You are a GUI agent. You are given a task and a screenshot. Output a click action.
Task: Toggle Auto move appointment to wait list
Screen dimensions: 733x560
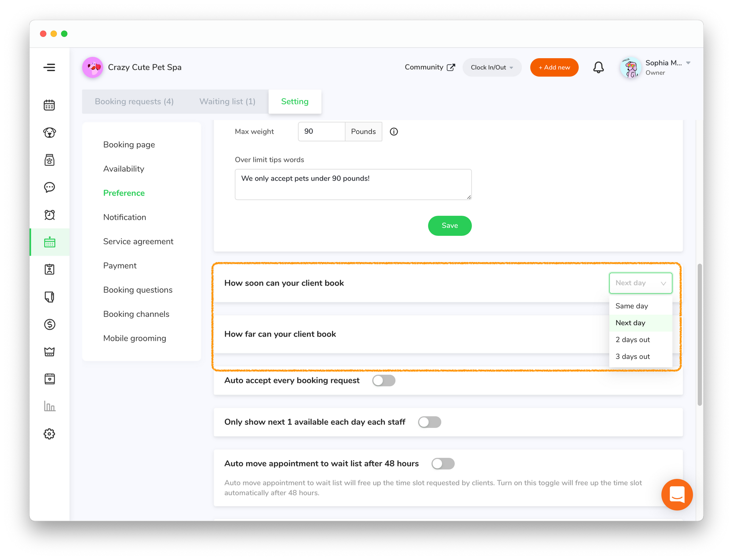[x=443, y=464]
